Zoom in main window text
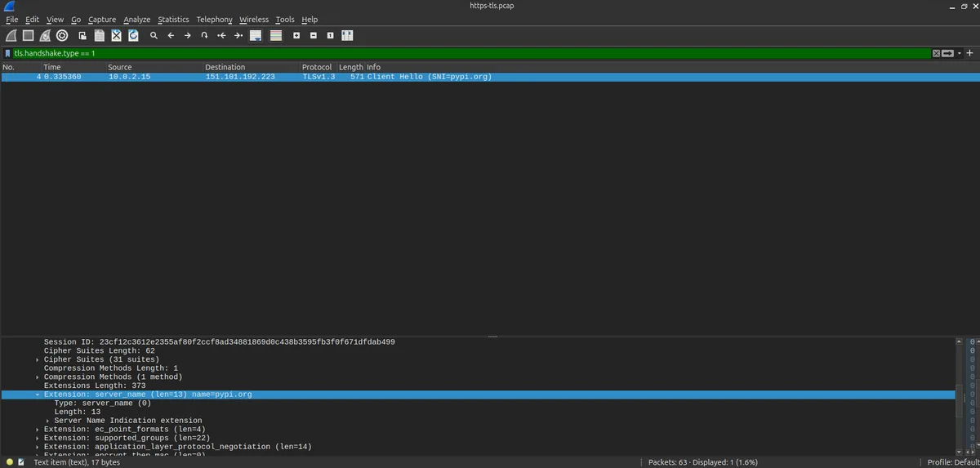Screen dimensions: 980x468 click(296, 35)
